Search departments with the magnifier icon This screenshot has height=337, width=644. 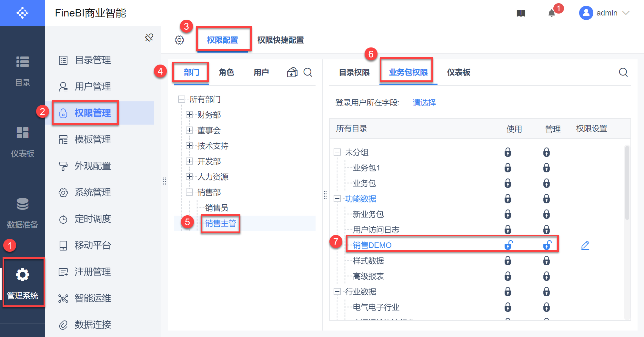(x=308, y=72)
